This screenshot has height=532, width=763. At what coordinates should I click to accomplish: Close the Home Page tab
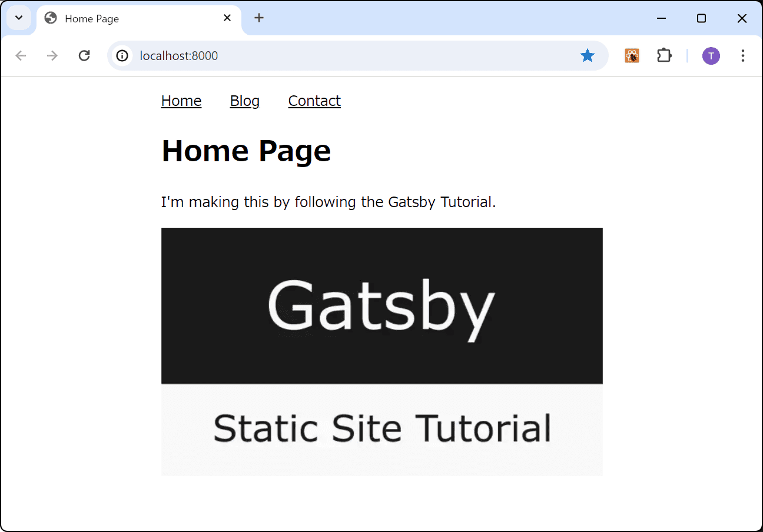tap(227, 18)
